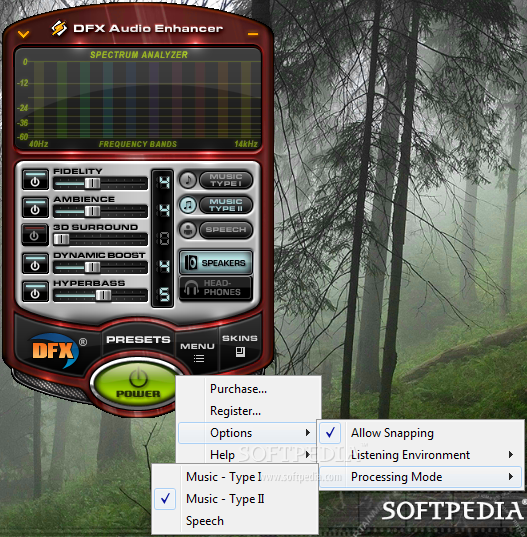The image size is (527, 537).
Task: Click the DFX lightning logo icon in title
Action: coord(59,28)
